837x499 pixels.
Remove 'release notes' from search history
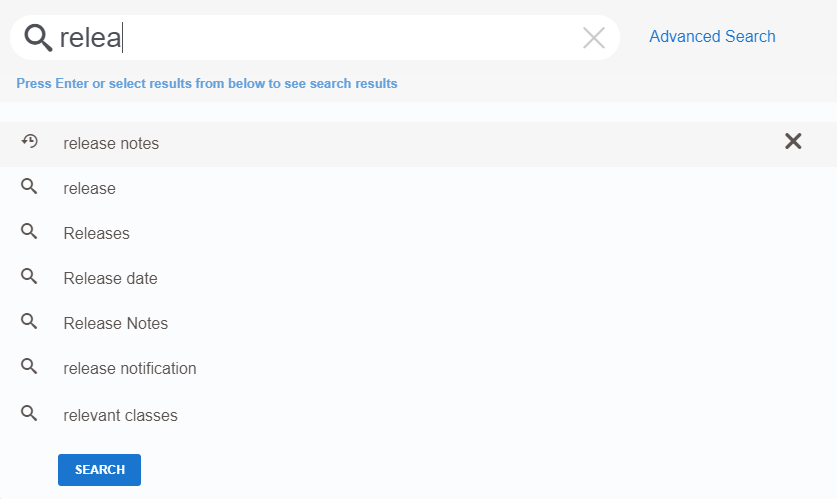793,141
